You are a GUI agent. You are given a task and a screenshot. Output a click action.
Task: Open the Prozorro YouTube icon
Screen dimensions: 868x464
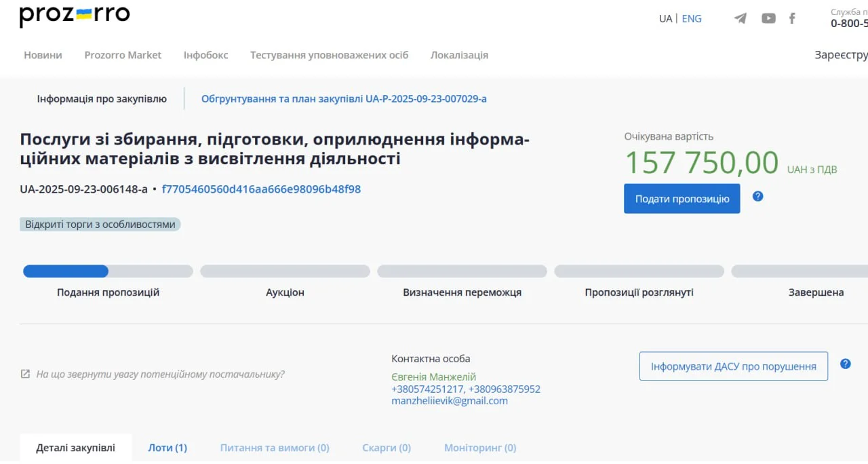(768, 18)
